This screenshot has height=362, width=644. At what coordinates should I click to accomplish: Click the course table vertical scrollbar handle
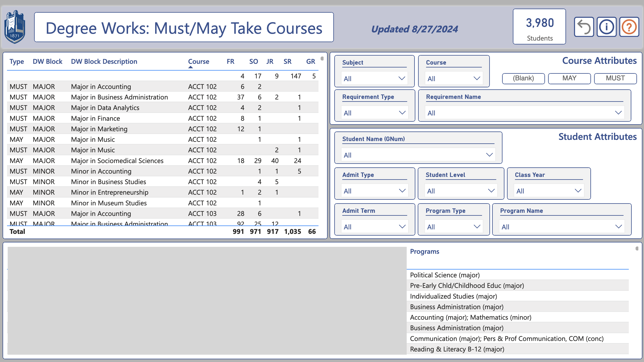322,59
